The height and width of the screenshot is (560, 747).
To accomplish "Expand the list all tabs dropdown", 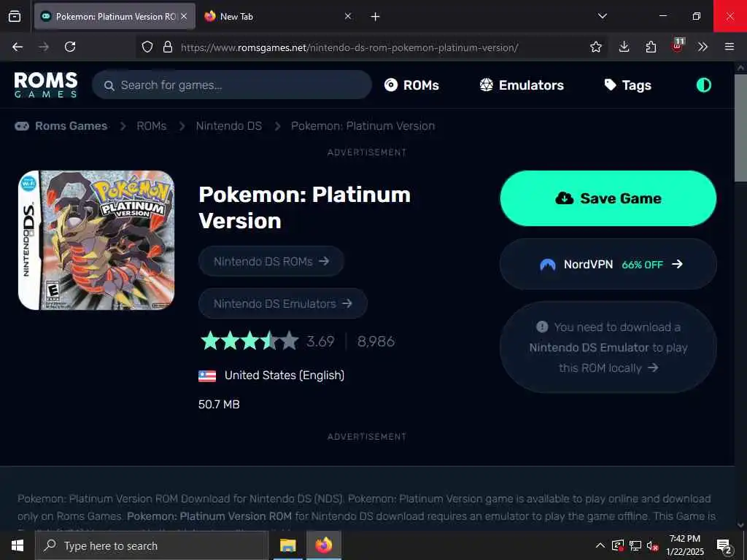I will tap(602, 16).
